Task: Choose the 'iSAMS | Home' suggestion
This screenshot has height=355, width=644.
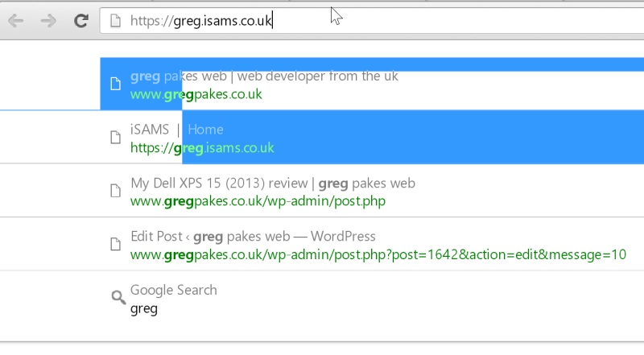Action: pos(176,130)
